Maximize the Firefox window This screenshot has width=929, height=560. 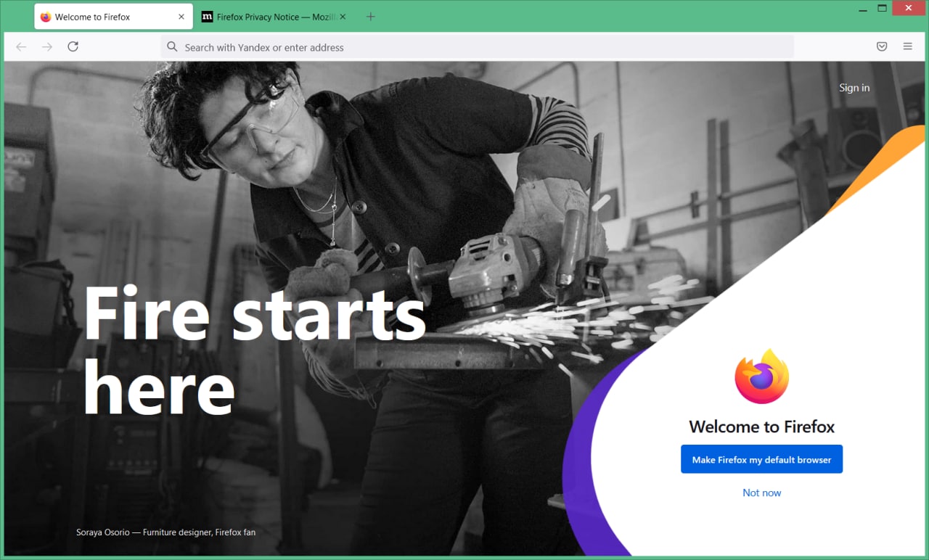[883, 9]
